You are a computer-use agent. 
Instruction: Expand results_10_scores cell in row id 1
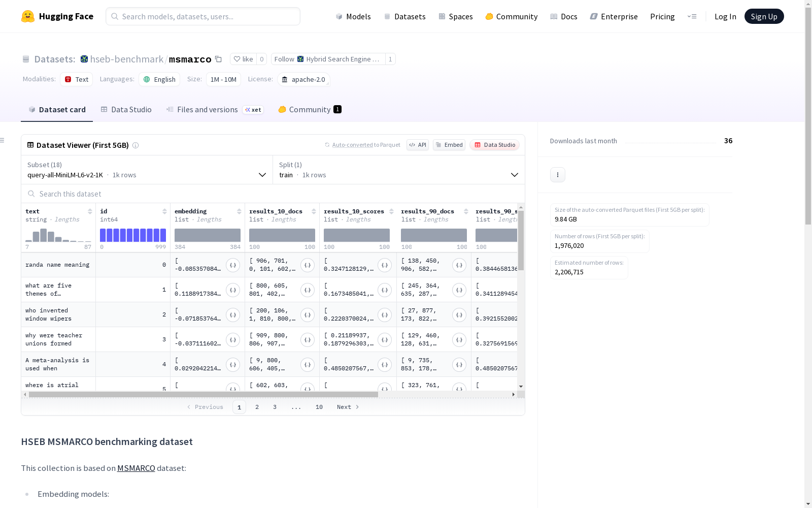point(385,290)
